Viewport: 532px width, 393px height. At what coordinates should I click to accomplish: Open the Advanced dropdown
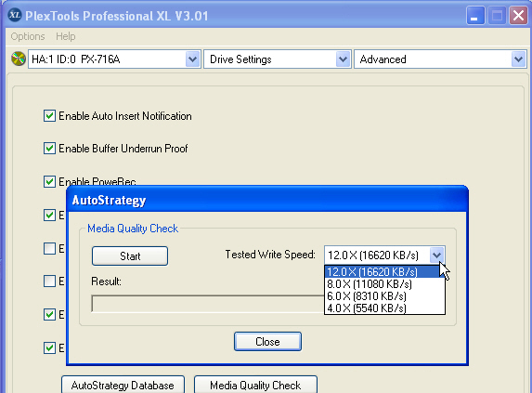coord(440,59)
